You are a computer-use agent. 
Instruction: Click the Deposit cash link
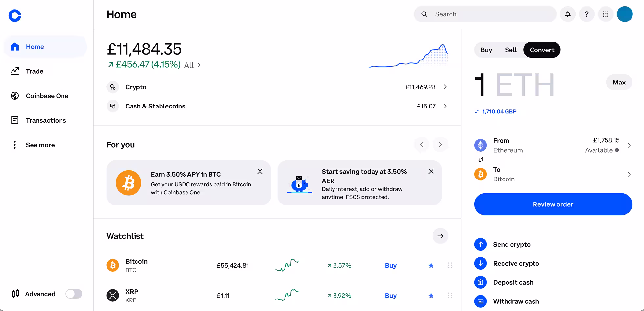513,283
